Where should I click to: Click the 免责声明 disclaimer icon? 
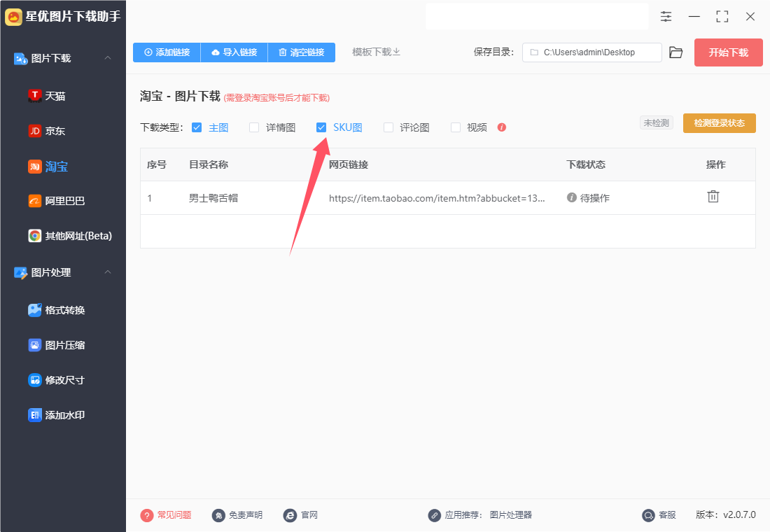[x=218, y=515]
